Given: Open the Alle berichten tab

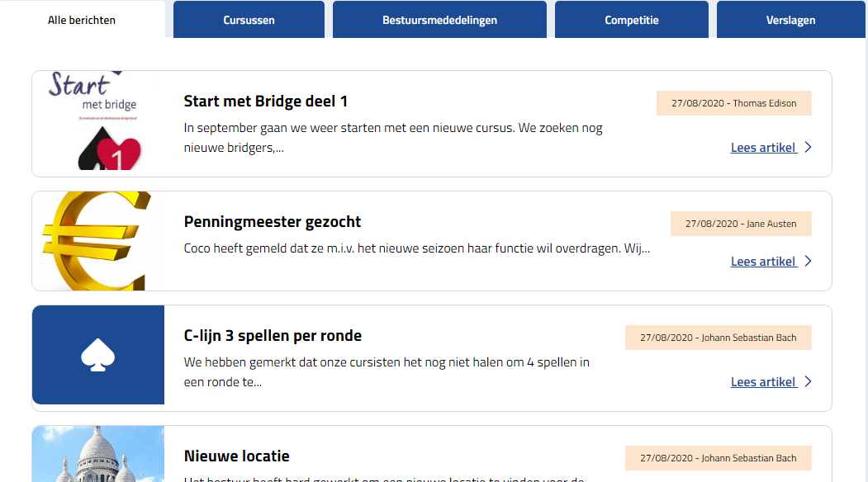Looking at the screenshot, I should (x=82, y=20).
